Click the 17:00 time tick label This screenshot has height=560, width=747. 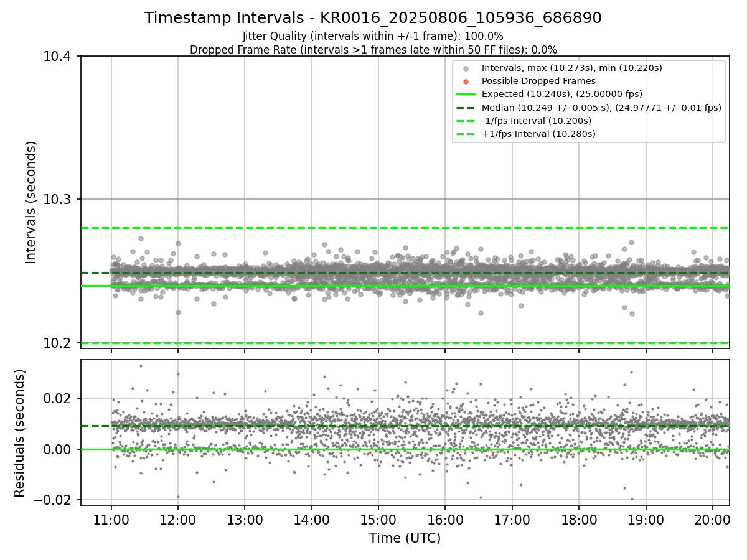512,519
